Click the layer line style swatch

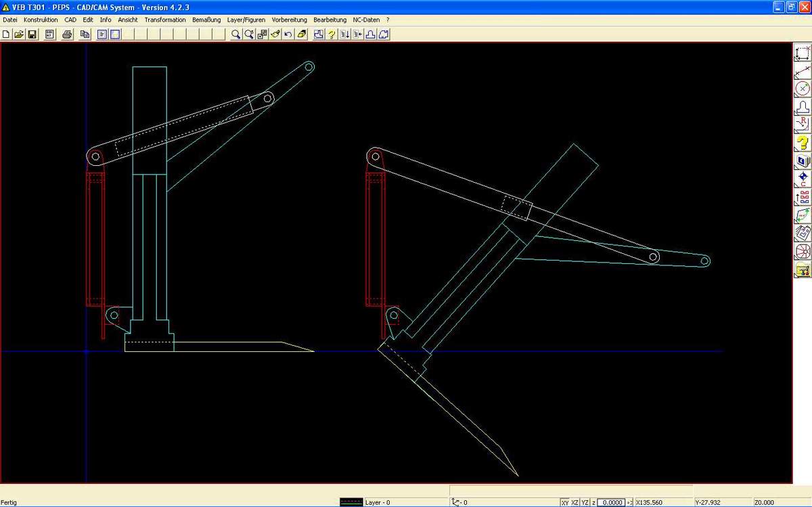click(x=351, y=503)
